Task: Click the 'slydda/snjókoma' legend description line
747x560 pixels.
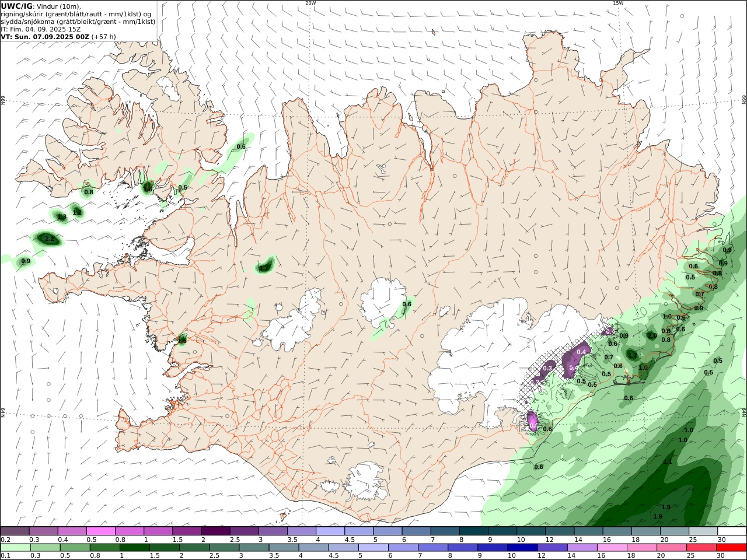Action: (78, 22)
